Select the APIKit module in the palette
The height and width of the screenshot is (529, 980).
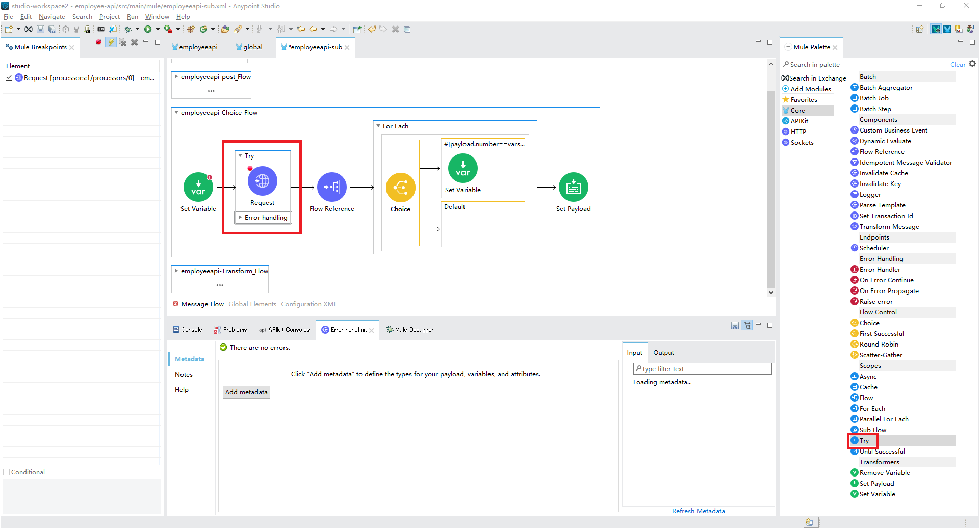[x=795, y=121]
